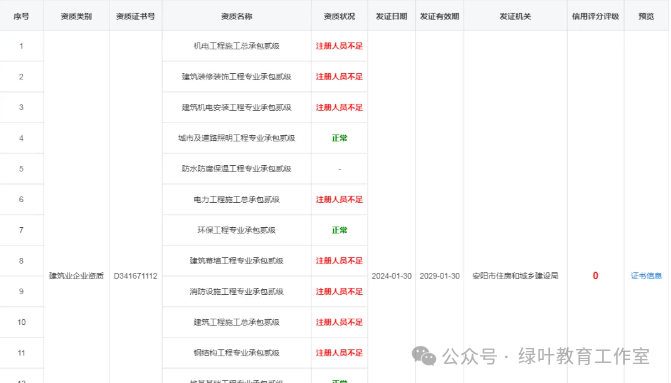This screenshot has width=671, height=383.
Task: Click the 资质名称 column header
Action: point(237,16)
